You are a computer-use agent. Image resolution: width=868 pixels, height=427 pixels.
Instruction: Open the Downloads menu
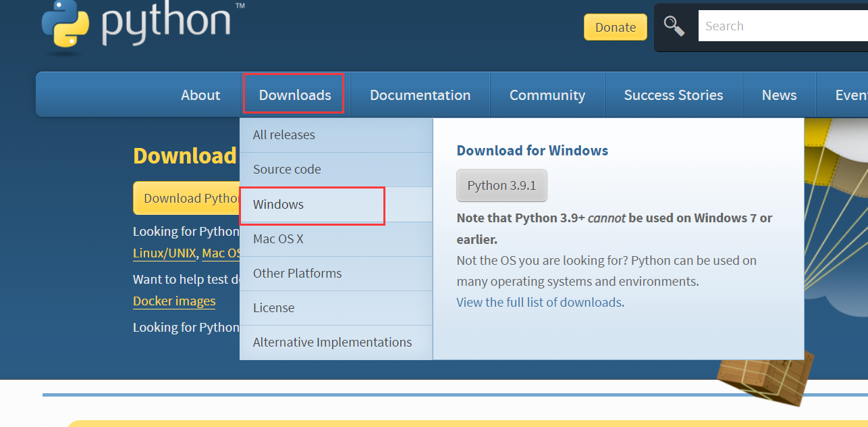click(x=295, y=95)
